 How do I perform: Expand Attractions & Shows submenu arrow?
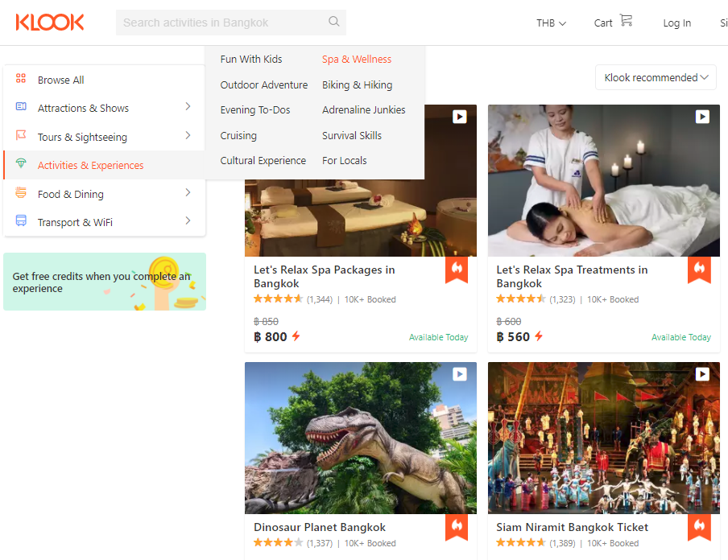pos(188,107)
